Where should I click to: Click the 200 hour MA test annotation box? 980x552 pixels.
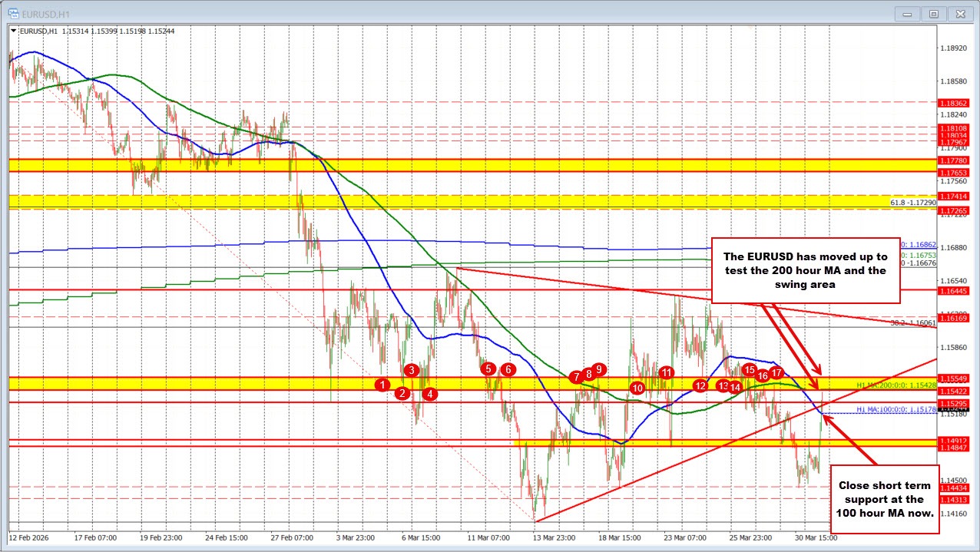click(806, 270)
